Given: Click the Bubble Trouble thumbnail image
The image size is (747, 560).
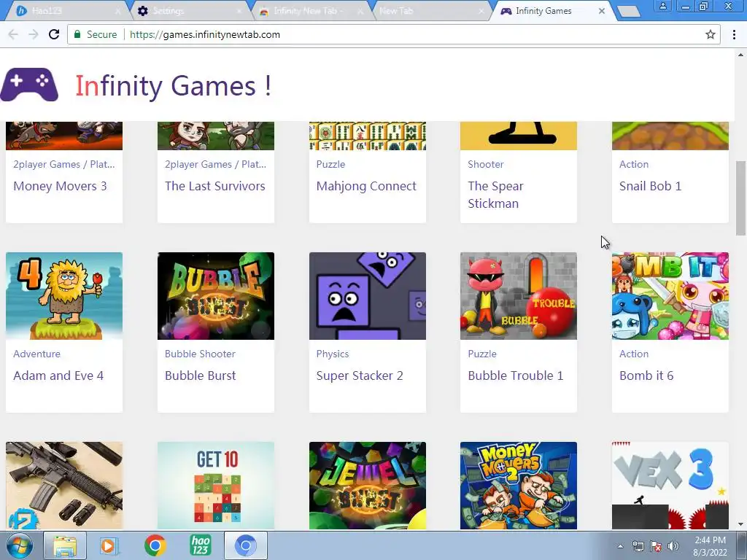Looking at the screenshot, I should [x=519, y=296].
